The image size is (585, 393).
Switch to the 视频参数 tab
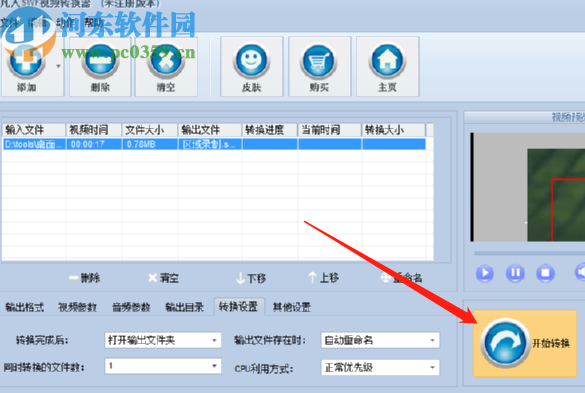(x=78, y=307)
